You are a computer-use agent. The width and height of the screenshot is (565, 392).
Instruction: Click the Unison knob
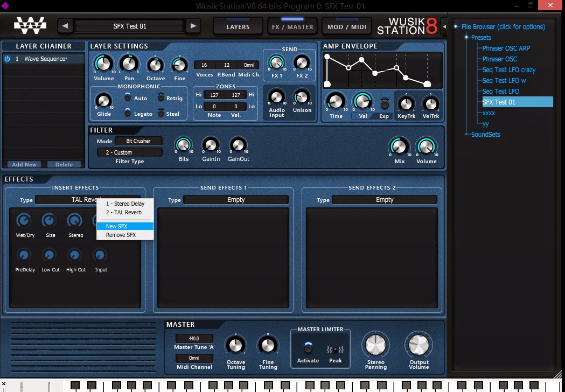[302, 97]
